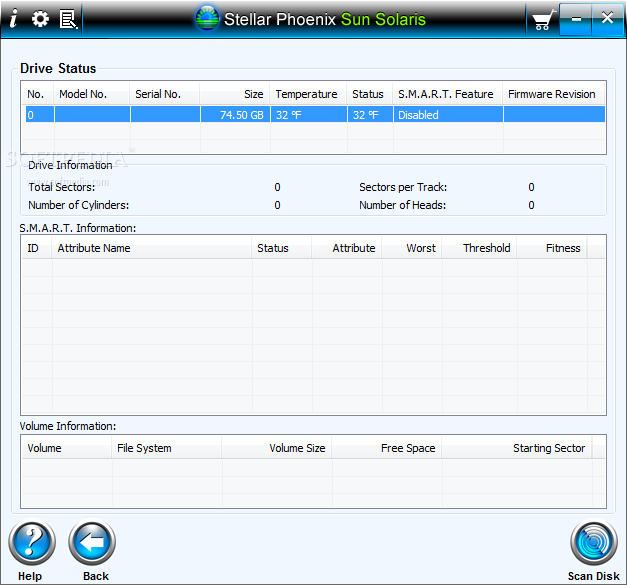Sort by the Size column header

235,94
